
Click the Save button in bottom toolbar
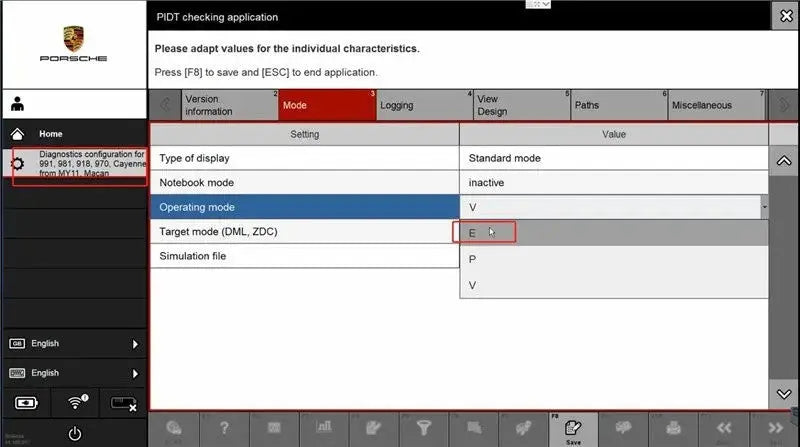573,428
